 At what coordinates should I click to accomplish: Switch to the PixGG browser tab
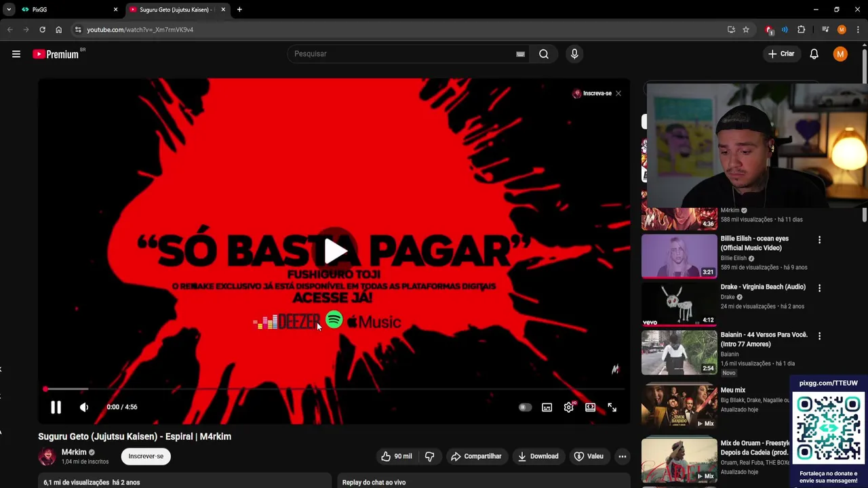[x=68, y=9]
